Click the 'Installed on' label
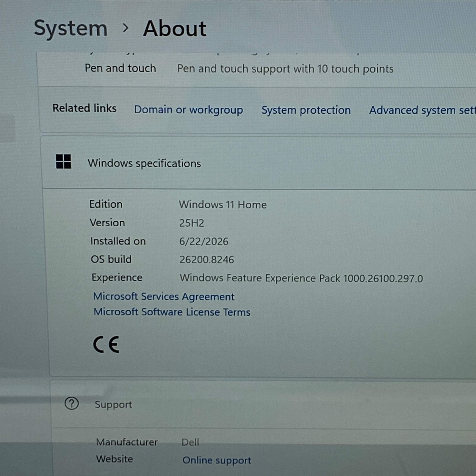Image resolution: width=476 pixels, height=476 pixels. (x=118, y=241)
